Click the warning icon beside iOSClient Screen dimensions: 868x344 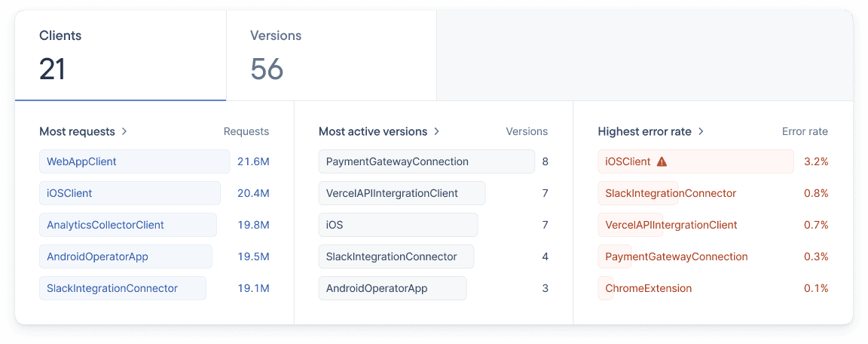662,161
